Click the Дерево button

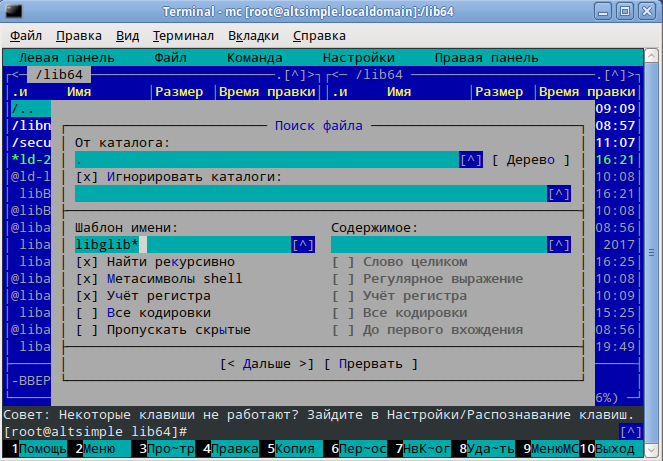tap(530, 160)
